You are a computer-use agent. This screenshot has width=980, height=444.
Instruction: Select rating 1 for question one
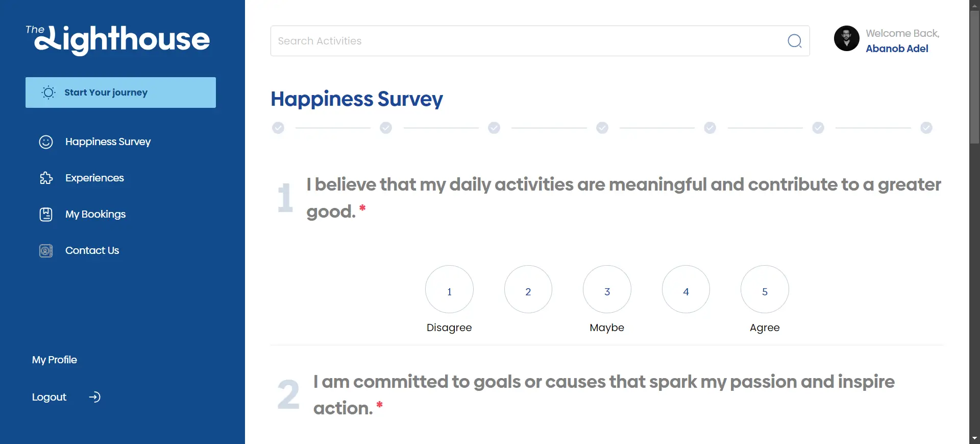(449, 289)
